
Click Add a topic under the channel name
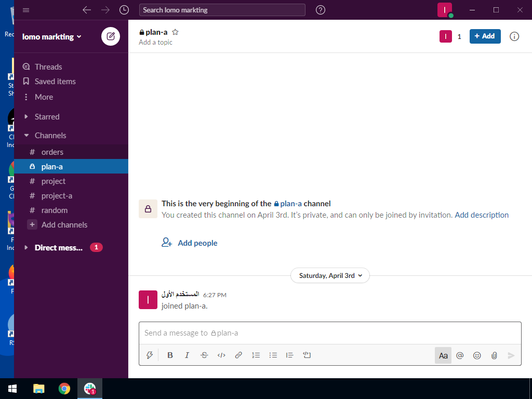pyautogui.click(x=155, y=43)
